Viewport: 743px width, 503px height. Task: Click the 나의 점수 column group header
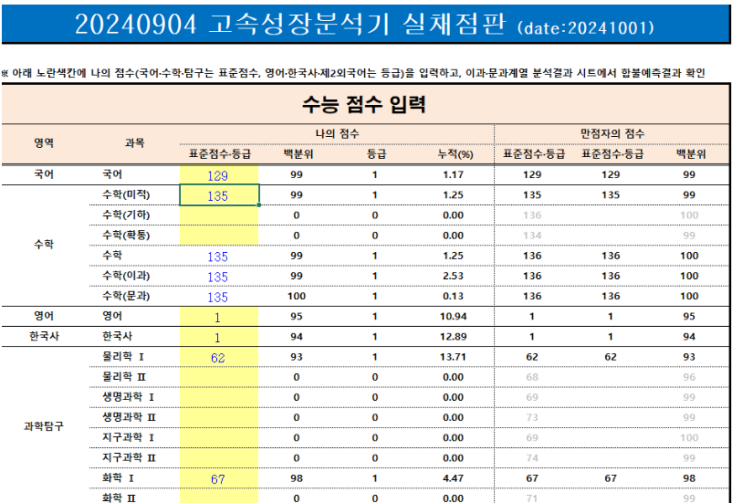(x=337, y=134)
